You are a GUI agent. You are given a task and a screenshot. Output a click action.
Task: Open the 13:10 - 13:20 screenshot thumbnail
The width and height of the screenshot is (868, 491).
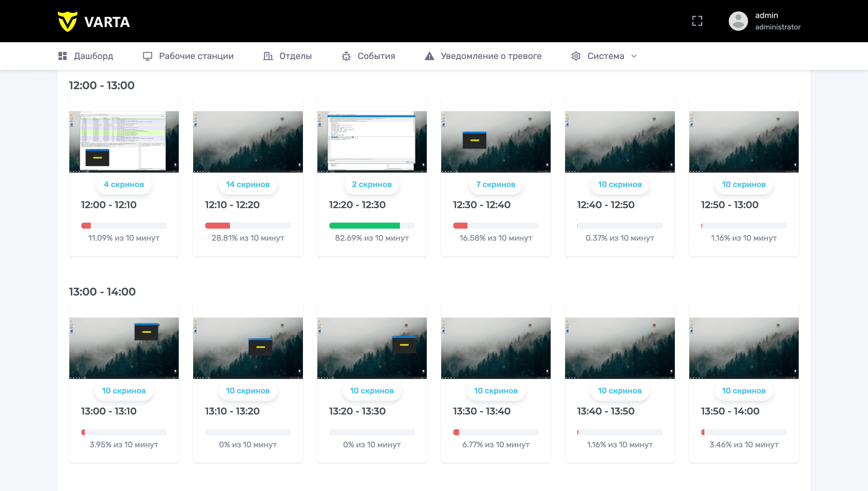(x=248, y=348)
